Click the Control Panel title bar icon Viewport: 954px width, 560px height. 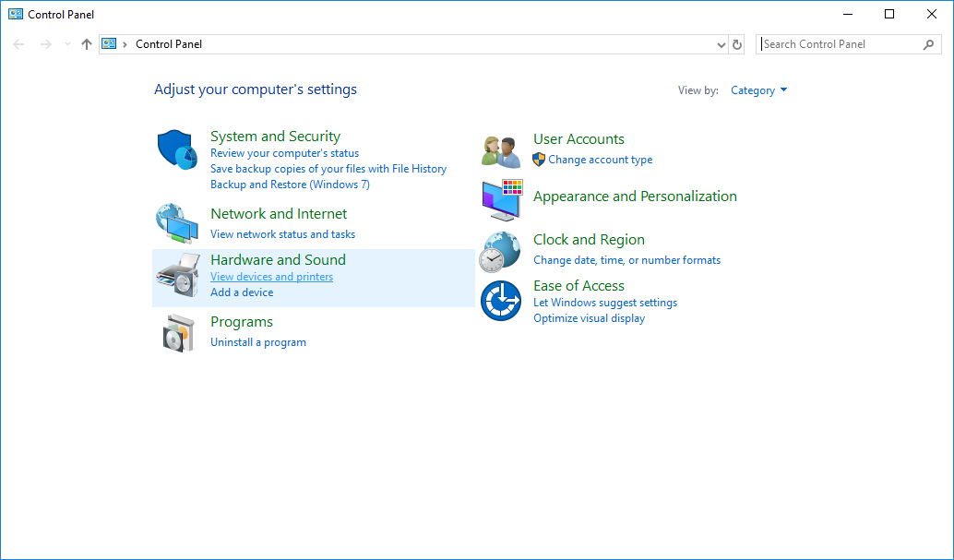click(x=16, y=14)
